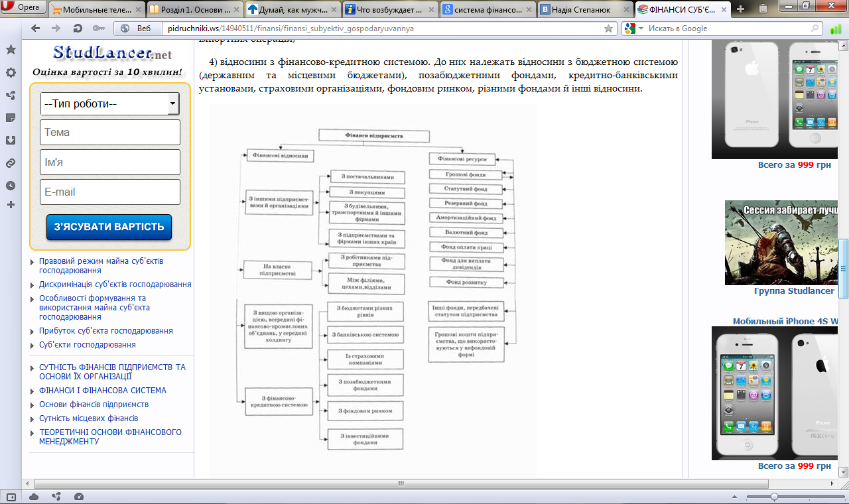
Task: Open Bookmarks star panel in sidebar
Action: (11, 50)
